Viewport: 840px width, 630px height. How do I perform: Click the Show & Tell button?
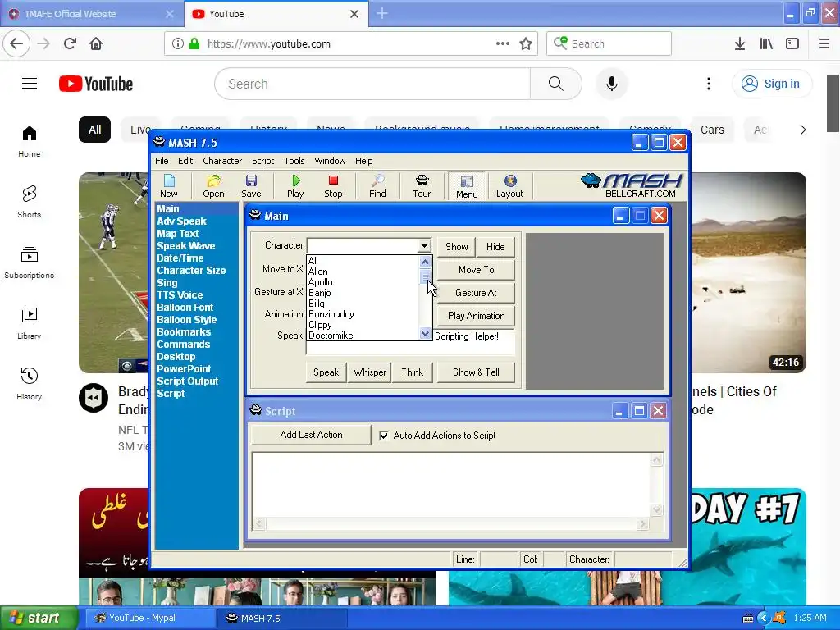click(477, 372)
